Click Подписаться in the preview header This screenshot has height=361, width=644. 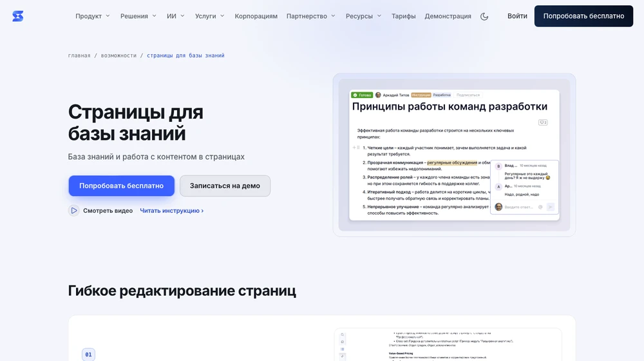pos(468,95)
